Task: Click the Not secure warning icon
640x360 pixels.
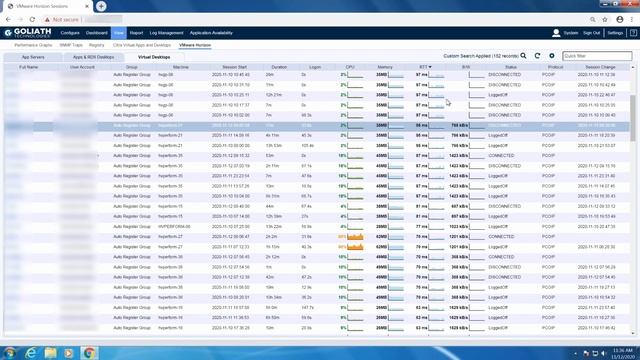Action: (47, 19)
